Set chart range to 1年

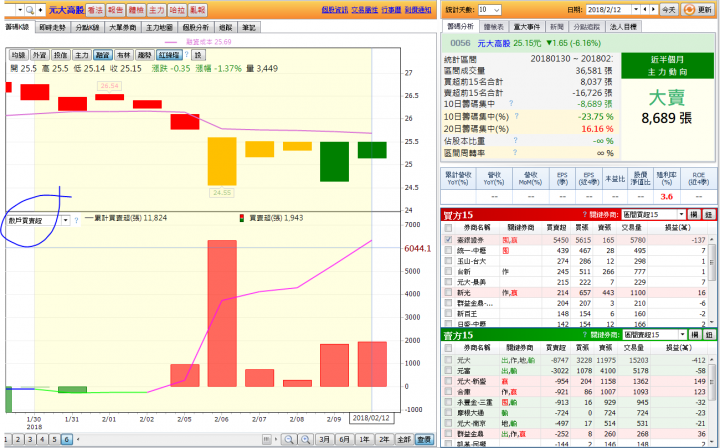click(x=364, y=439)
